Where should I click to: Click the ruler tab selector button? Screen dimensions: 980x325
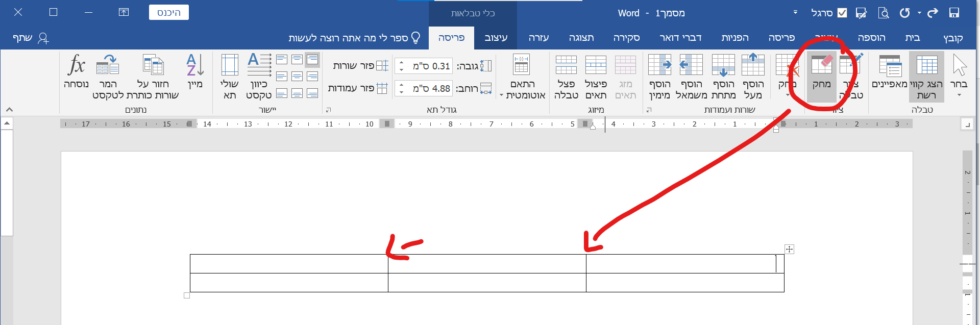pos(967,124)
